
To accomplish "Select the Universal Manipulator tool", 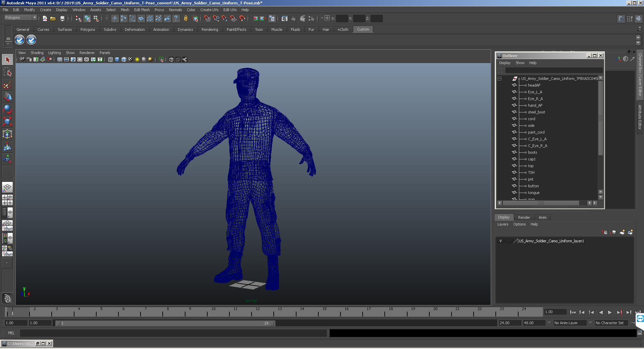I will click(x=7, y=134).
